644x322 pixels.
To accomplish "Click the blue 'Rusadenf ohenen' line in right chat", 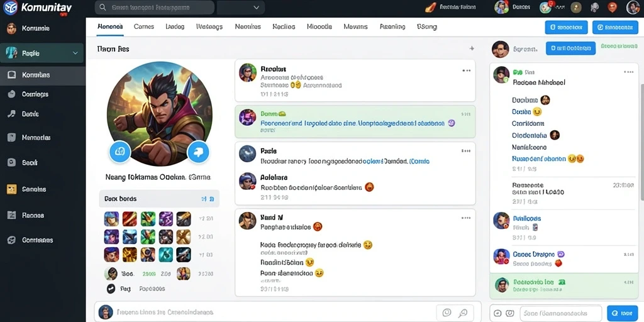I will pos(539,158).
